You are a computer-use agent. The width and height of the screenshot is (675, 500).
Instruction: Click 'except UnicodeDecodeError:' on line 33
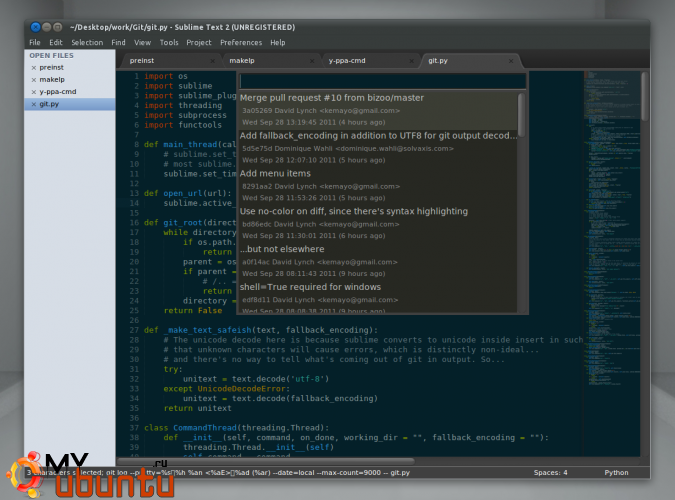pyautogui.click(x=226, y=388)
